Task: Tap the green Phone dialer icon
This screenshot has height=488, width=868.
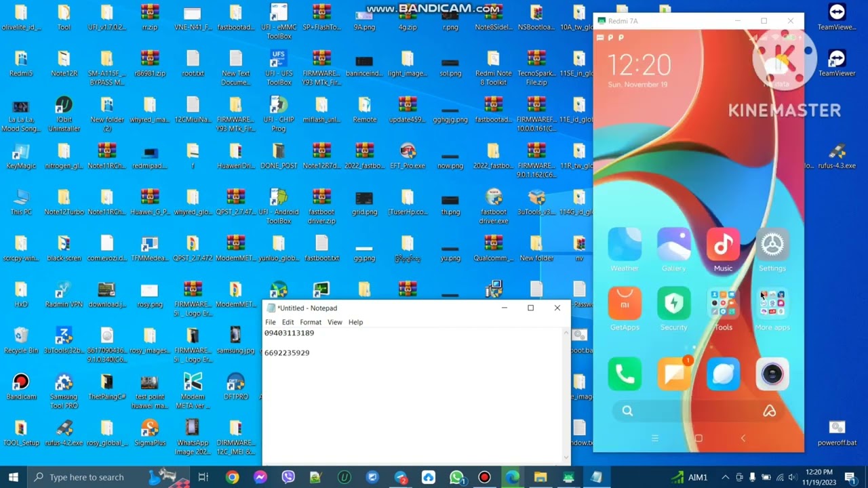Action: tap(625, 374)
